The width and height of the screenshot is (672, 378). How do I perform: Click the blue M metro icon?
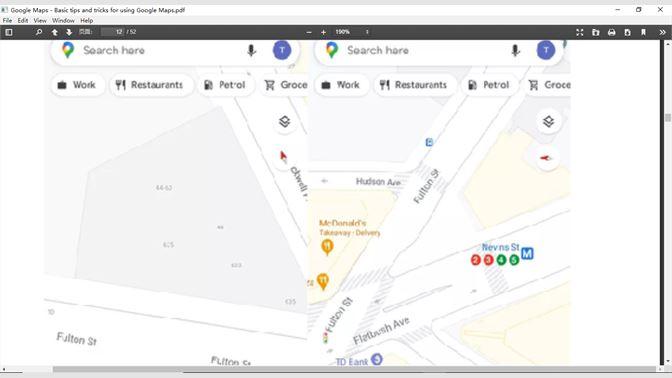(x=527, y=253)
